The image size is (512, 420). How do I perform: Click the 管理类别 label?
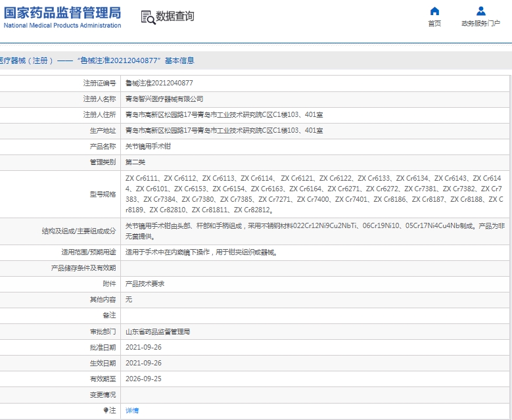pos(103,162)
